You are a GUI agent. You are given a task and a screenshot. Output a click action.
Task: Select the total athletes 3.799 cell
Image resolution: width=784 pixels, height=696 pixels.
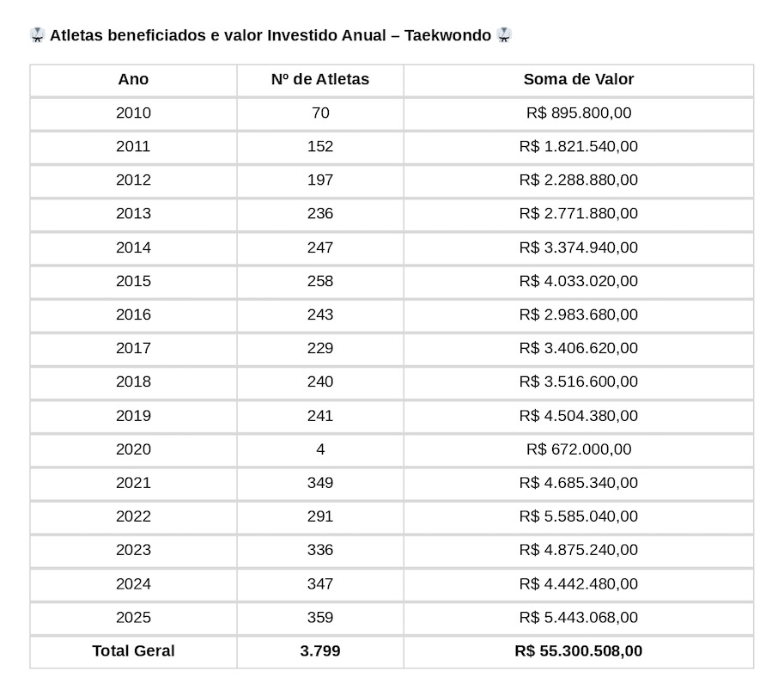[x=320, y=650]
